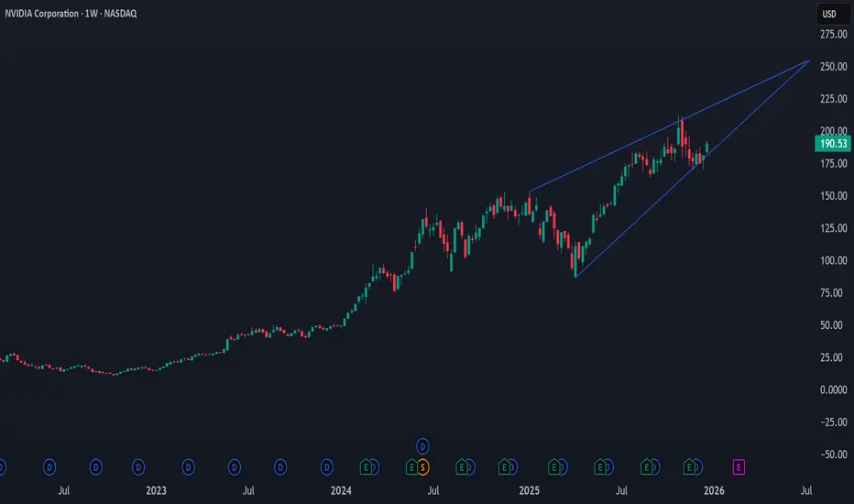Image resolution: width=854 pixels, height=504 pixels.
Task: Click the 175.00 price axis label
Action: tap(834, 163)
